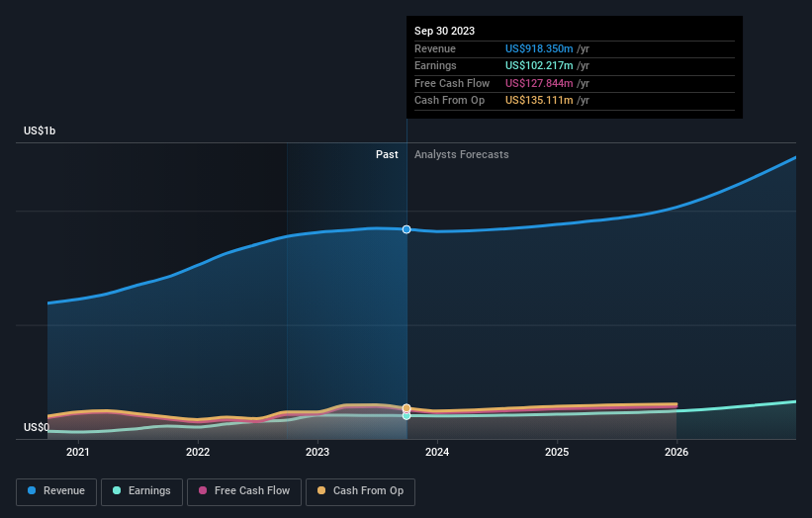Select the 2021 x-axis label

78,452
